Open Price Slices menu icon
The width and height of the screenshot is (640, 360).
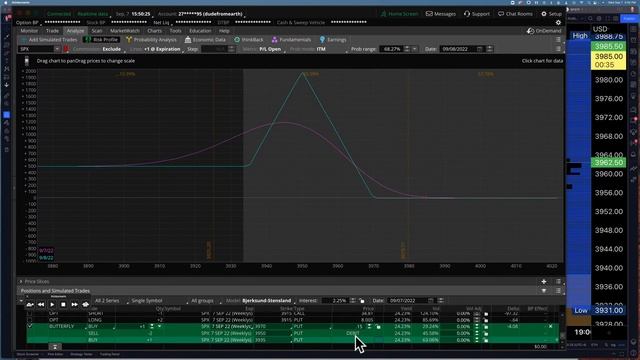coord(558,281)
